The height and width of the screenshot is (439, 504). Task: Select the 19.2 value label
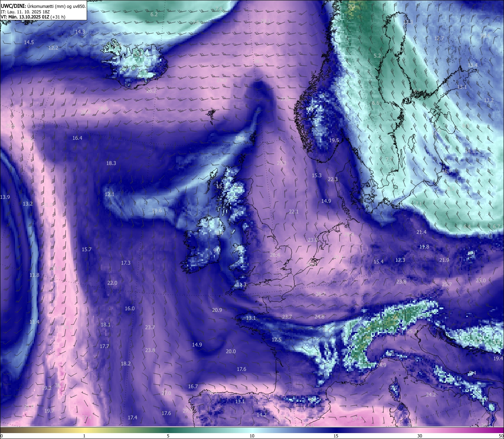click(47, 388)
